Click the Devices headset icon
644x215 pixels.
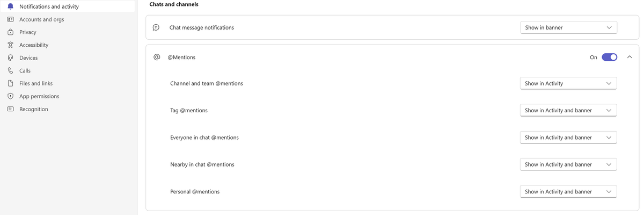point(10,58)
